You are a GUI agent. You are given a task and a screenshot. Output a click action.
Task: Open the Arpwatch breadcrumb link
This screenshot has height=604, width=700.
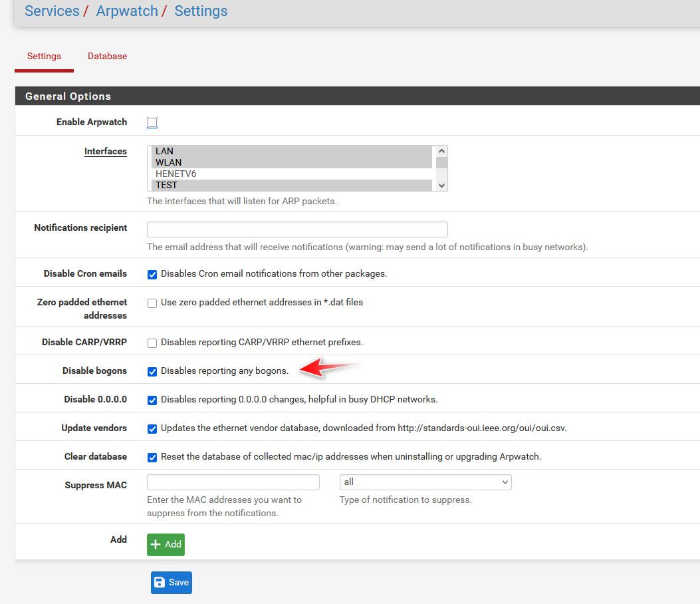[127, 11]
